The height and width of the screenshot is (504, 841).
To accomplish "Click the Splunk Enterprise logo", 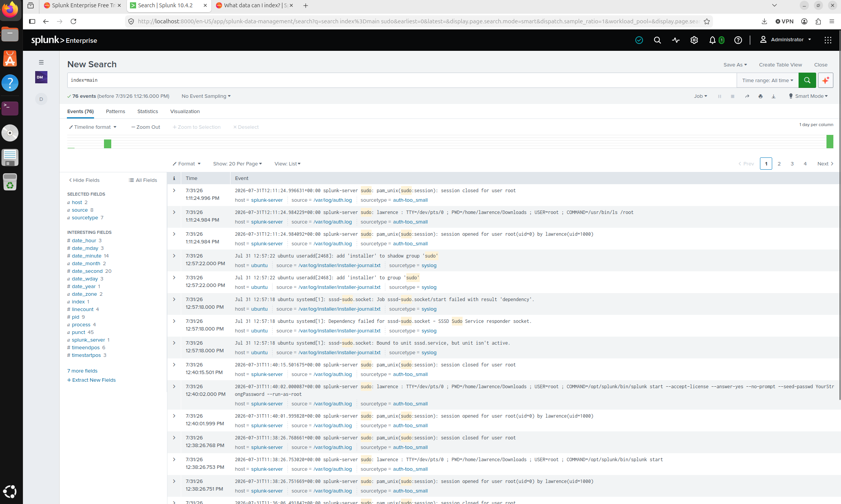I will 64,40.
